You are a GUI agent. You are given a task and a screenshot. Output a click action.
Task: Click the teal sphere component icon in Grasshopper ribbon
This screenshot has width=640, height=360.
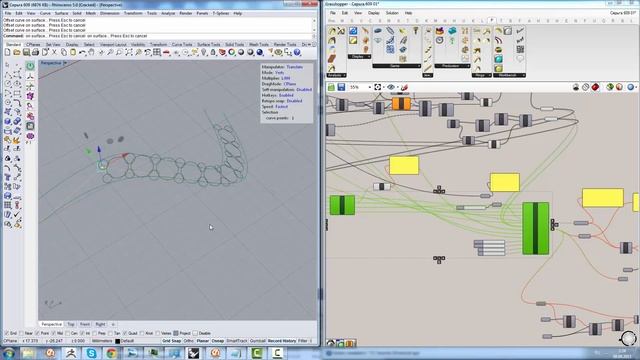click(x=498, y=59)
